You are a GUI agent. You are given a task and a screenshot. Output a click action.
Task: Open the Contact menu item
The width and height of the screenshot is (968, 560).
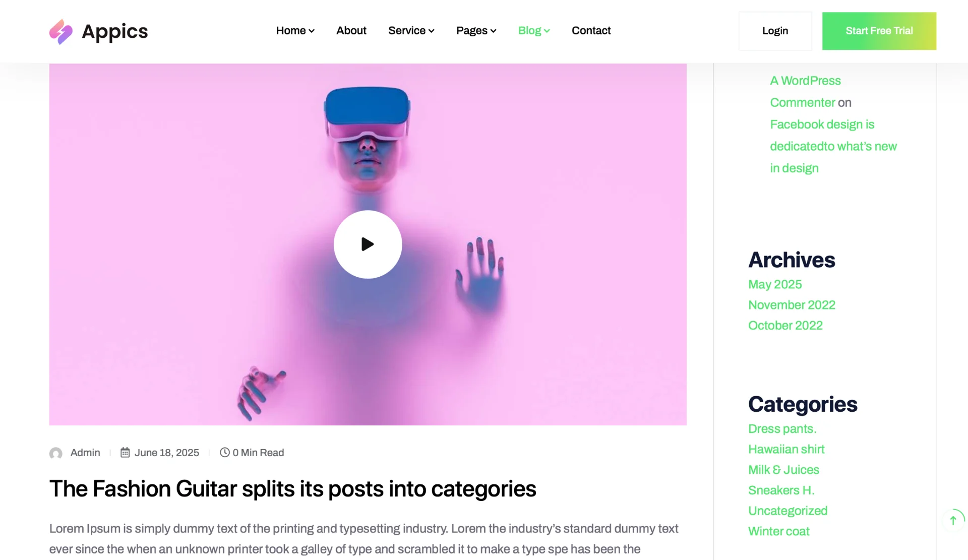click(591, 31)
